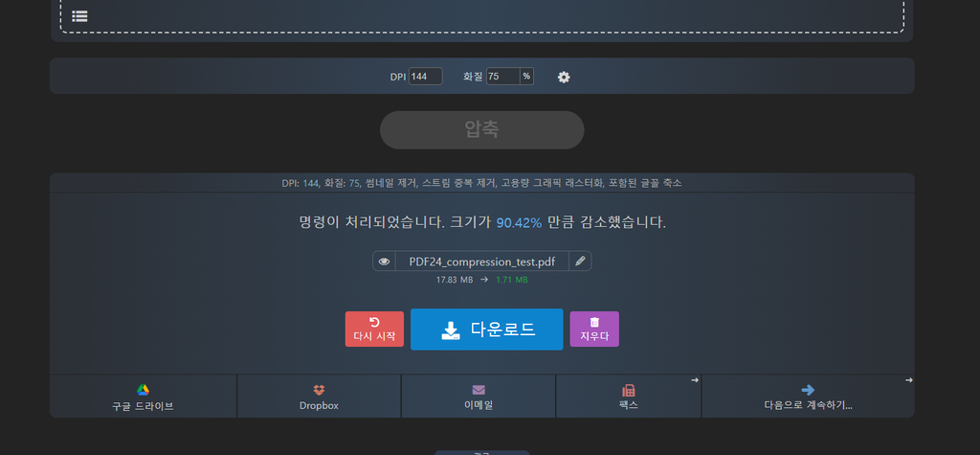
Task: Save result to 구글 드라이브
Action: [144, 397]
